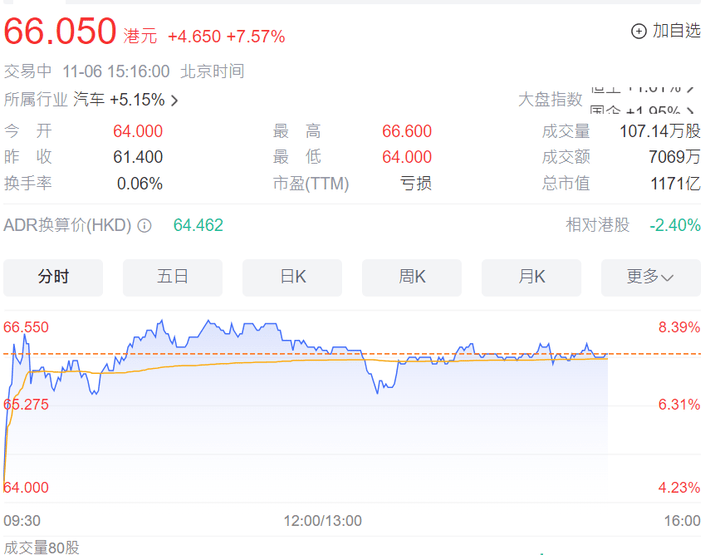
Task: Click the info icon next to ADR换算价(HKD)
Action: click(145, 226)
